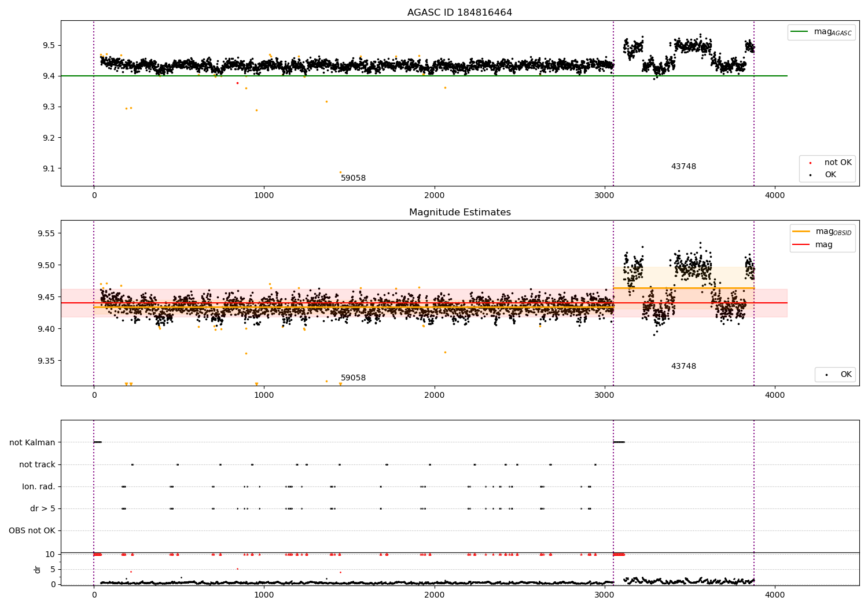This screenshot has height=608, width=868.
Task: Click the red 'mag' legend entry in middle plot
Action: click(813, 245)
